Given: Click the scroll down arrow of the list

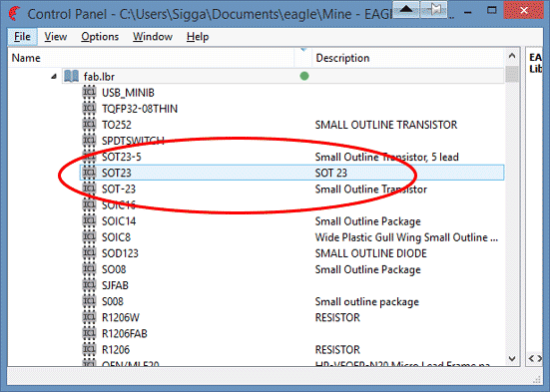Looking at the screenshot, I should coord(512,358).
